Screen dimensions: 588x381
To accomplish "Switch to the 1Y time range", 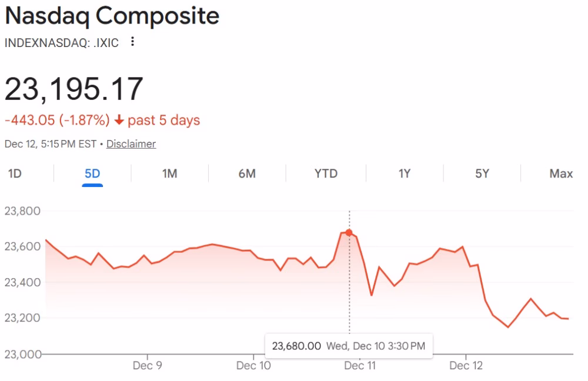I will 405,173.
